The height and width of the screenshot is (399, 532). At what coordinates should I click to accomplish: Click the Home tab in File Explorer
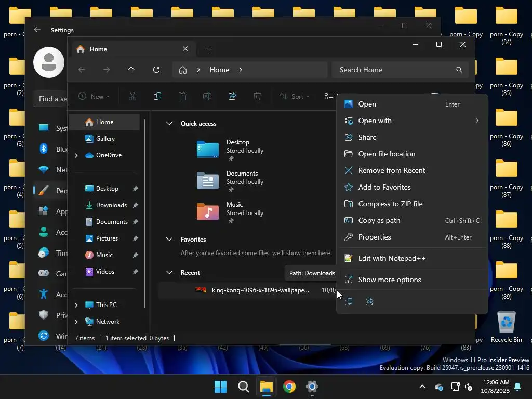pyautogui.click(x=132, y=49)
